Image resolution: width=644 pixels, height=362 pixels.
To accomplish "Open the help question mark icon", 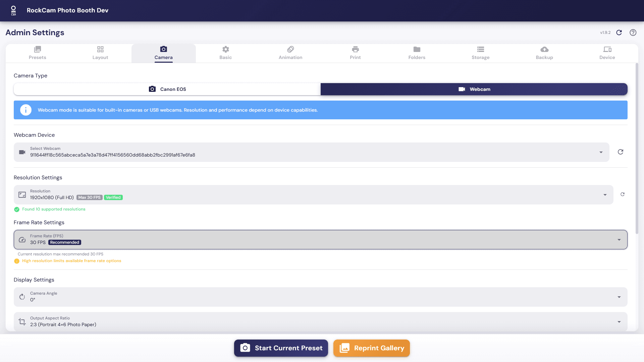I will (633, 33).
